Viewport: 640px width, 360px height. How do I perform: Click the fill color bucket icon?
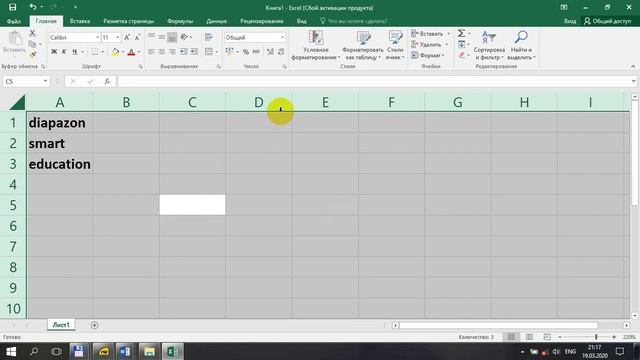click(x=116, y=52)
